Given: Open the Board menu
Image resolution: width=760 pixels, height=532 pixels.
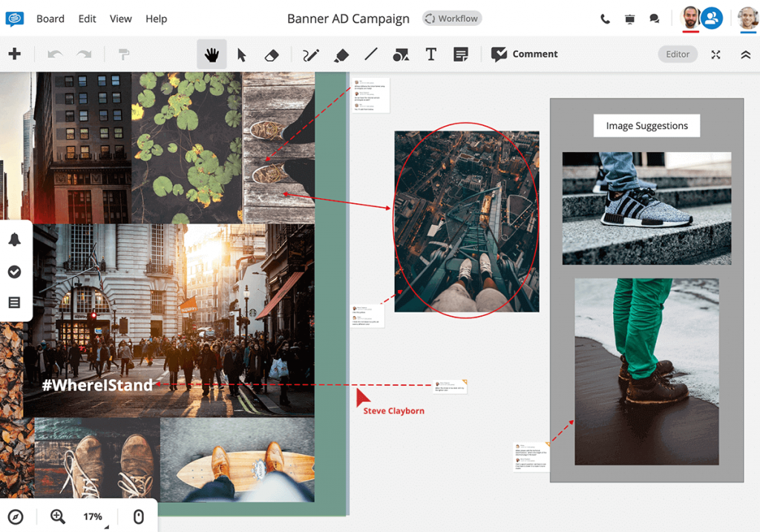Looking at the screenshot, I should [50, 19].
